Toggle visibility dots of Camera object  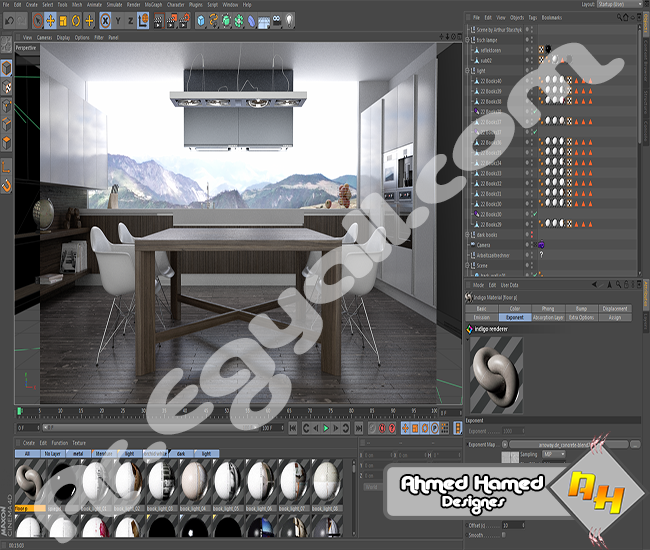pyautogui.click(x=532, y=245)
